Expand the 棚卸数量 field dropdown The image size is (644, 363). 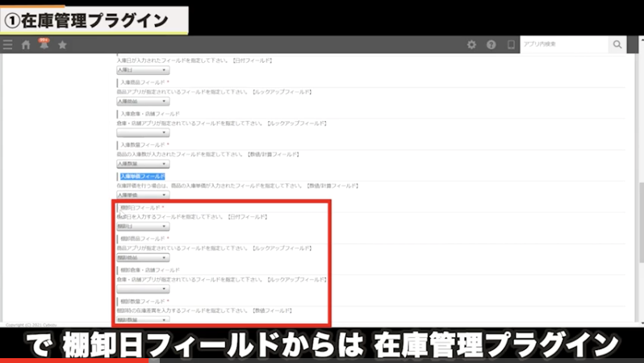[x=143, y=320]
